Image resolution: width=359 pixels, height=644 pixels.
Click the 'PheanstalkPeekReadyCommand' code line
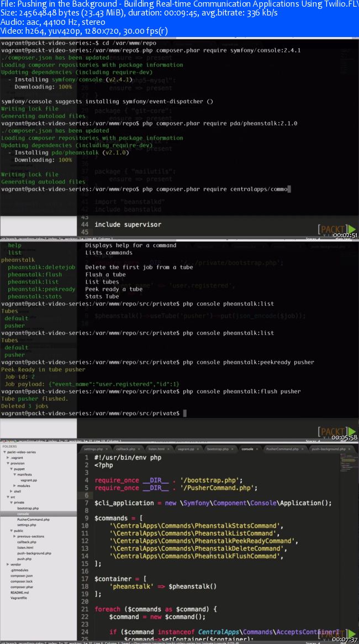pyautogui.click(x=203, y=541)
